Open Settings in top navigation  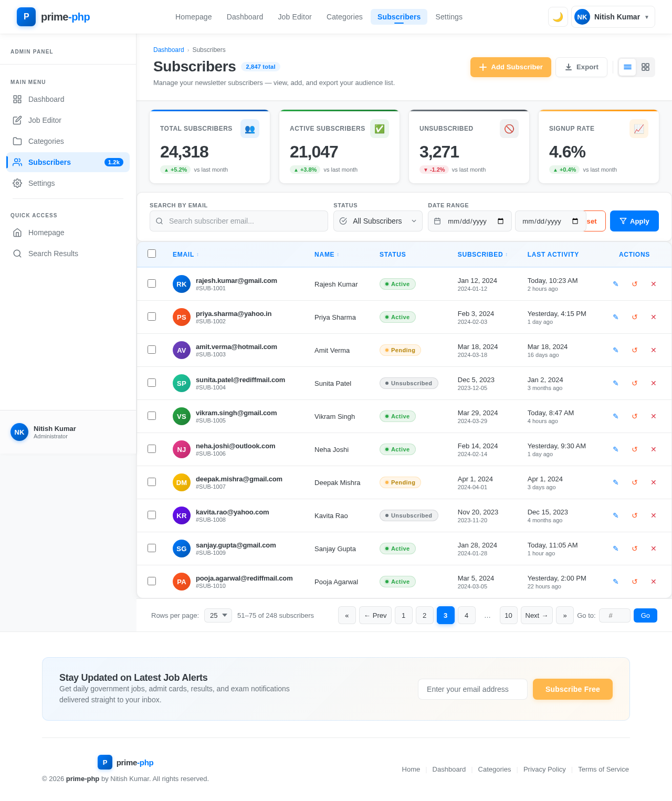(449, 17)
